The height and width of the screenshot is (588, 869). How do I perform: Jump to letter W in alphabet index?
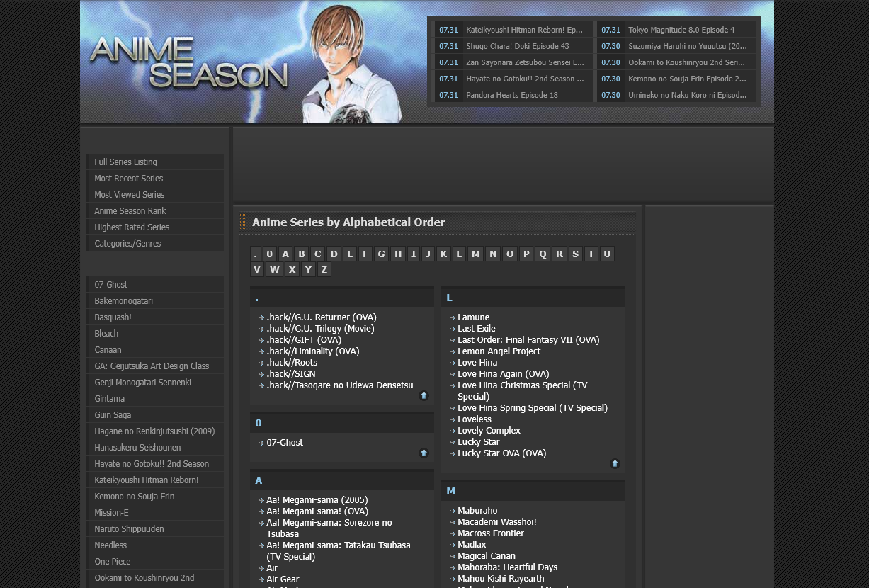[275, 269]
